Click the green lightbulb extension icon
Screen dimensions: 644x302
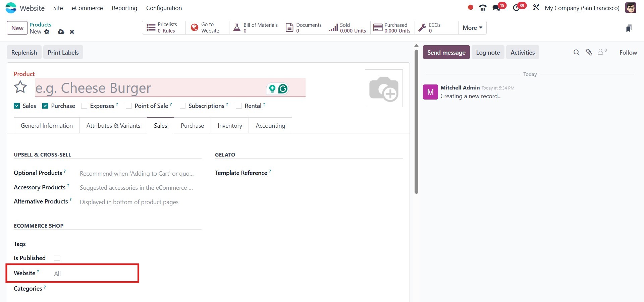pos(272,88)
